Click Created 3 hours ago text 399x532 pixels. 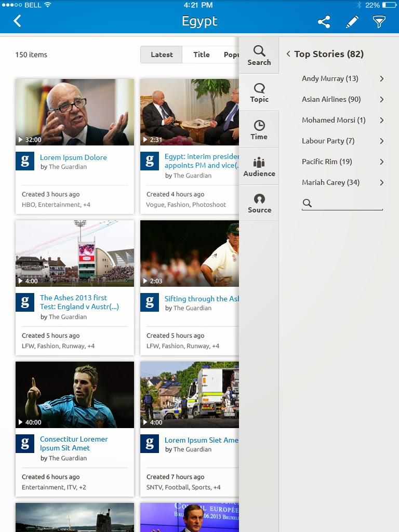click(x=50, y=194)
